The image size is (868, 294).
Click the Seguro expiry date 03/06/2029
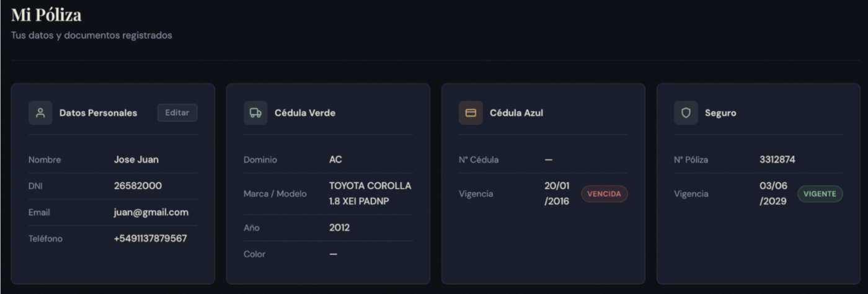click(773, 194)
